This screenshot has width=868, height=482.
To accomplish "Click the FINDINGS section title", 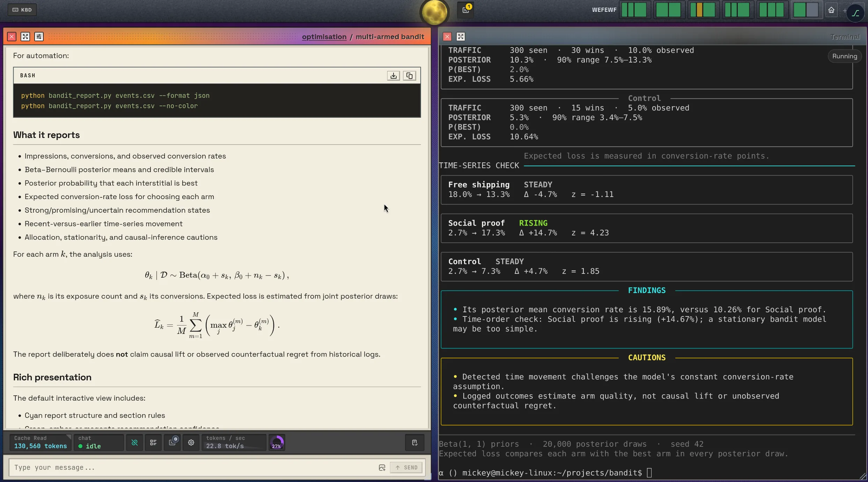I will tap(647, 291).
